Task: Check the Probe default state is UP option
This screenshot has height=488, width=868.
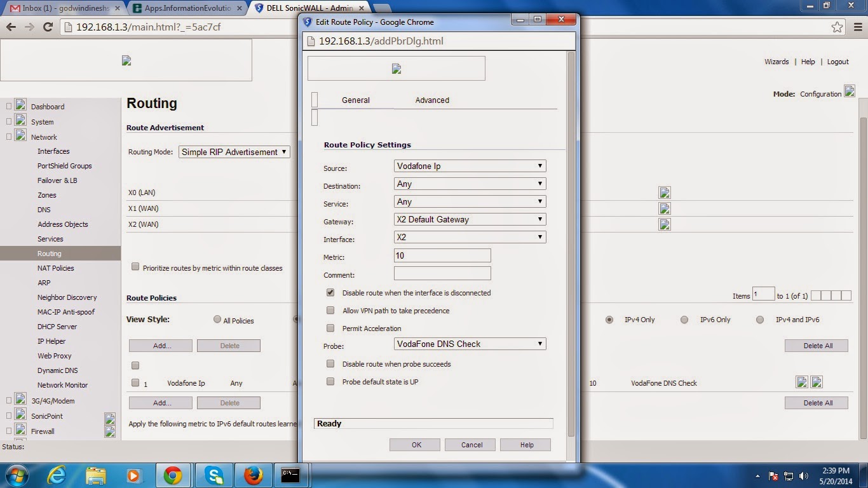Action: tap(330, 382)
